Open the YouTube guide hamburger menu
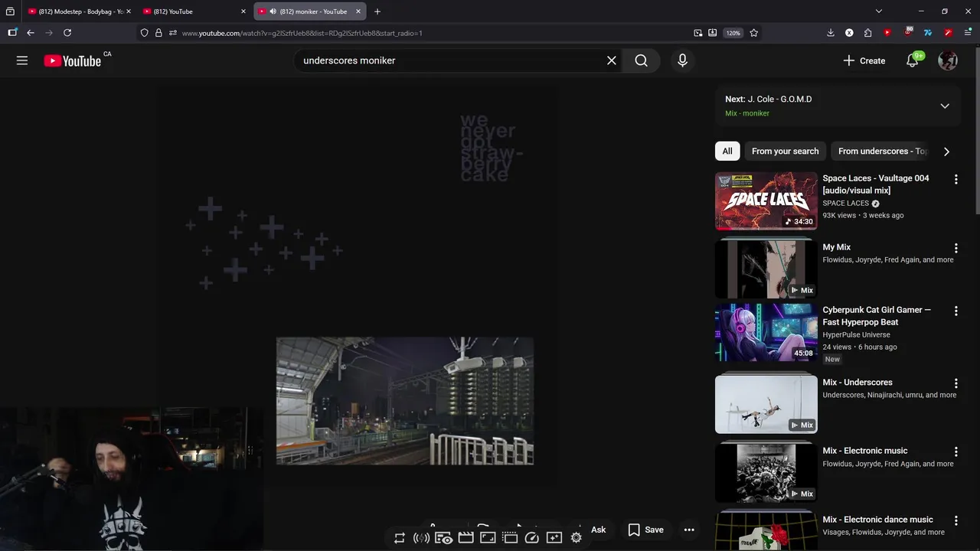This screenshot has width=980, height=551. pyautogui.click(x=22, y=60)
